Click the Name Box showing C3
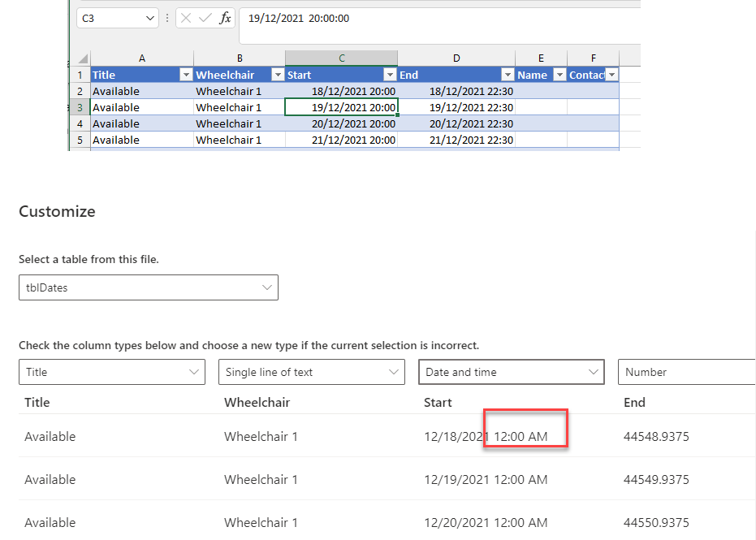The width and height of the screenshot is (756, 540). click(117, 19)
